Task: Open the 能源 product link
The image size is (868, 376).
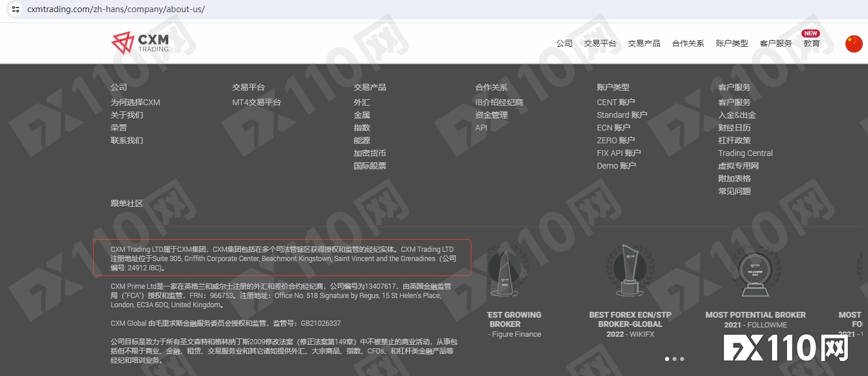Action: (362, 140)
